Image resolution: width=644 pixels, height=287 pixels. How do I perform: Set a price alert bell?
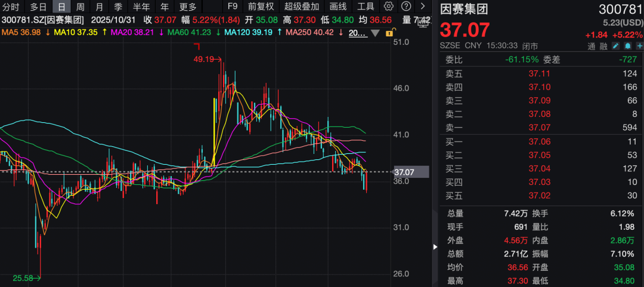627,46
